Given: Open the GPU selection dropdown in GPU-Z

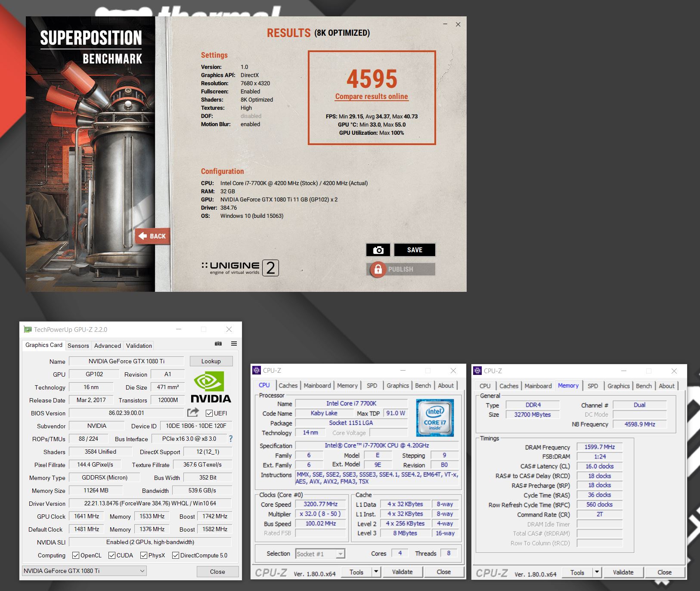Looking at the screenshot, I should coord(84,571).
